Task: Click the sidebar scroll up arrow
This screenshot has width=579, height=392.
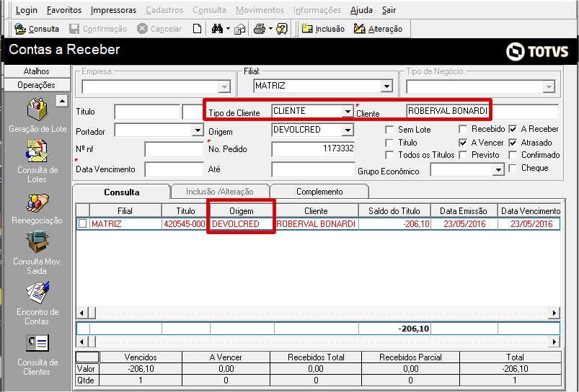Action: coord(63,101)
